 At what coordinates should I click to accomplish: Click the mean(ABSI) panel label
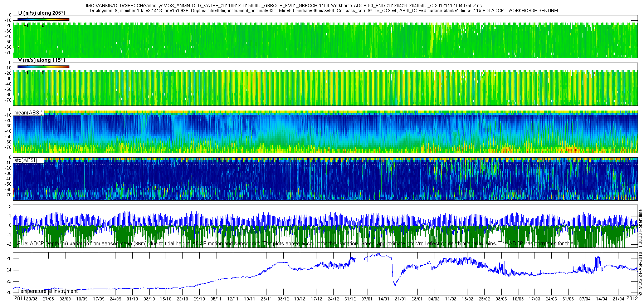pos(28,113)
